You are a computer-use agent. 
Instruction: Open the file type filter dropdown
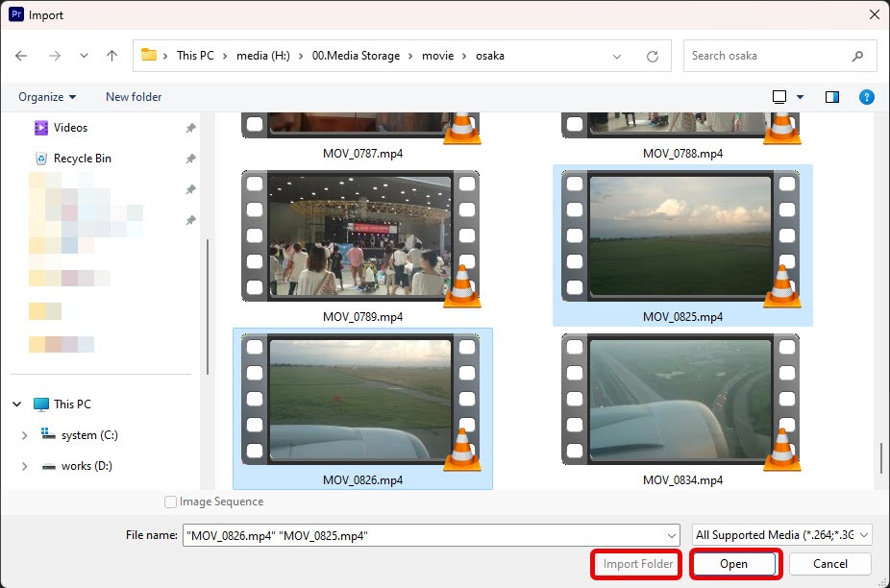coord(781,535)
